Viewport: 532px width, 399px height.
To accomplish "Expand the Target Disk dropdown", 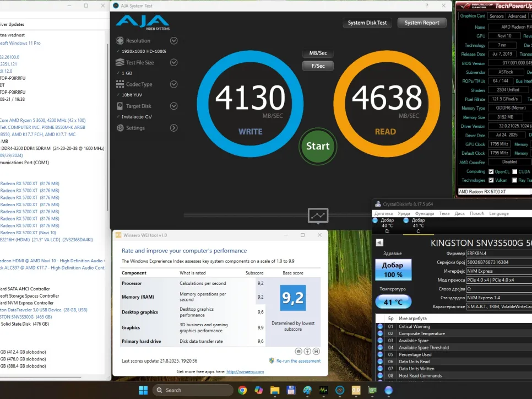I will click(174, 106).
